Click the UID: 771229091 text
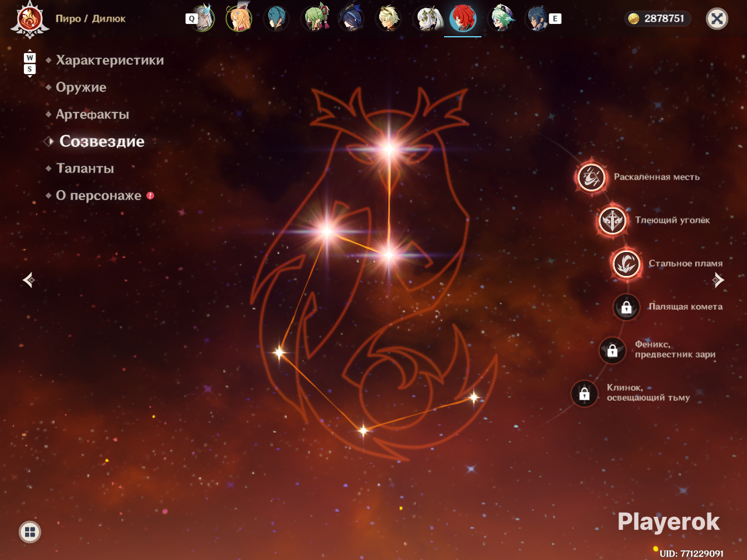The image size is (747, 560). [692, 554]
